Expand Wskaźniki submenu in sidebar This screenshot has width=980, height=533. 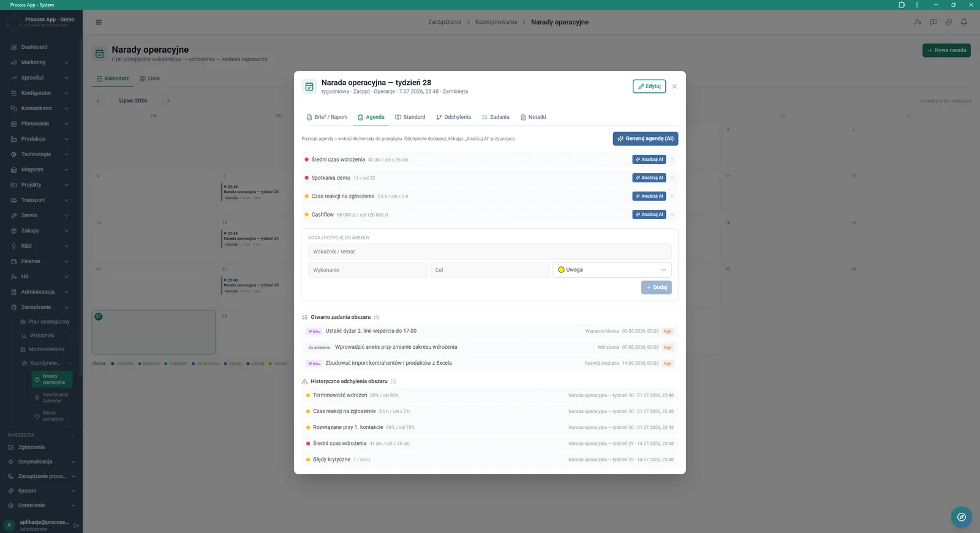(46, 335)
